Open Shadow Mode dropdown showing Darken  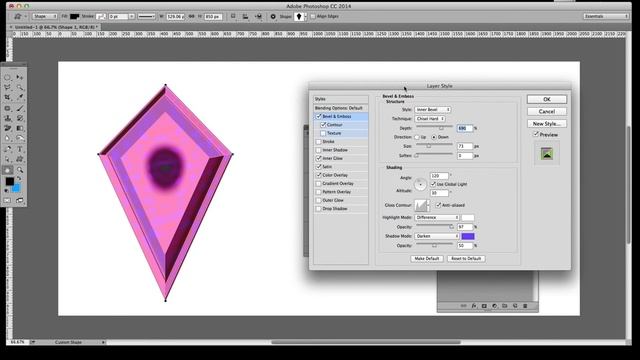tap(437, 236)
